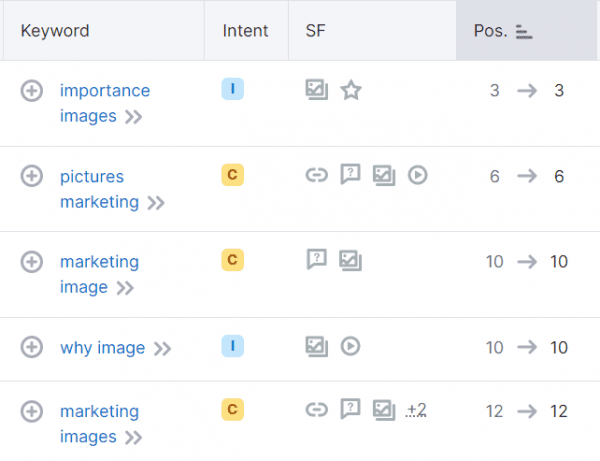Click sitelinks icon in 'marketing images' row
This screenshot has width=600, height=461.
[x=317, y=410]
